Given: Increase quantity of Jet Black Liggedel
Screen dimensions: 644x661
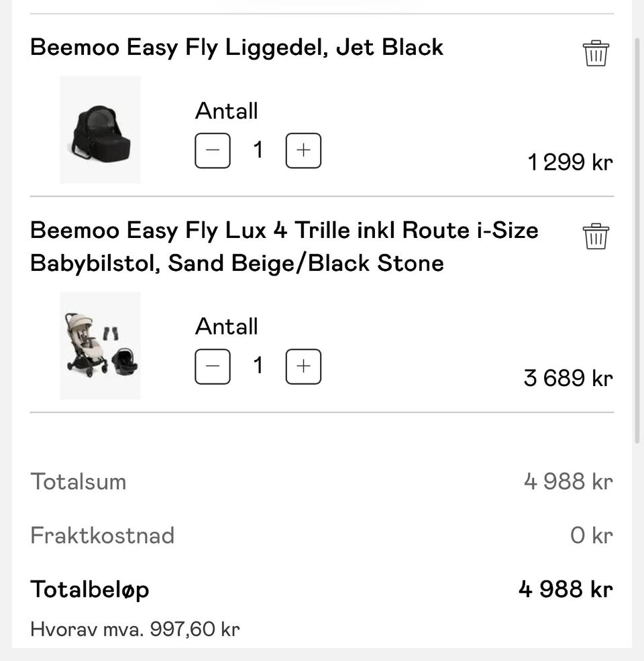Looking at the screenshot, I should click(303, 151).
